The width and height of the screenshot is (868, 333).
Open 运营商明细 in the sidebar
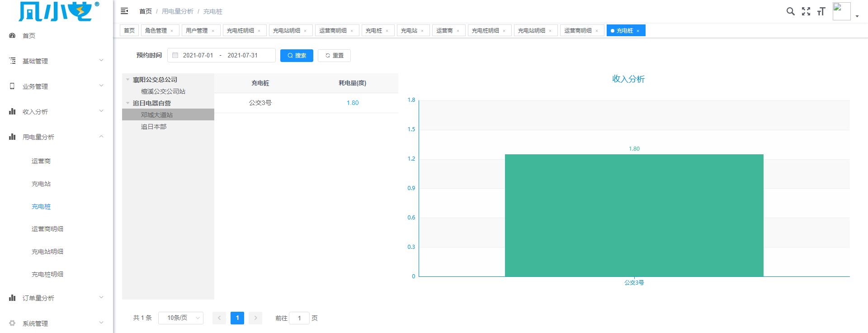47,229
